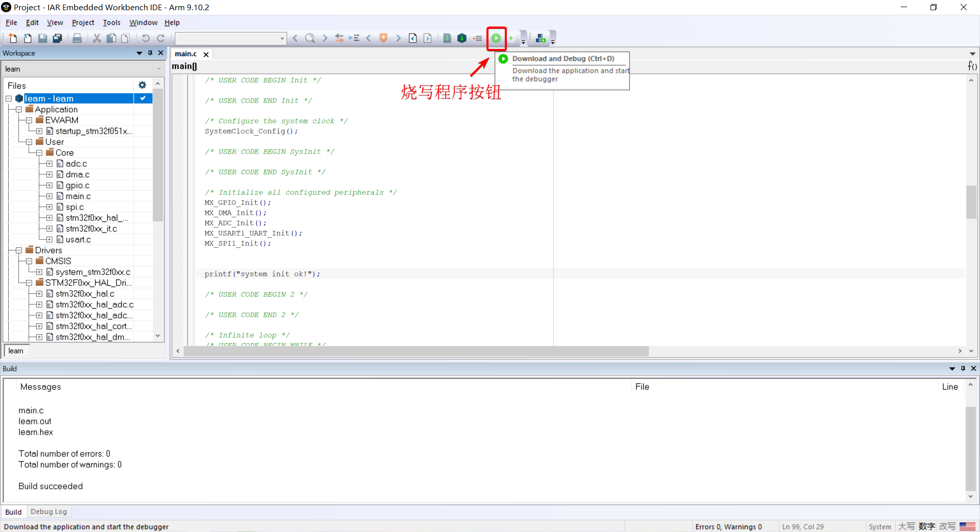The height and width of the screenshot is (532, 980).
Task: Expand the main.c tree node
Action: tap(50, 196)
